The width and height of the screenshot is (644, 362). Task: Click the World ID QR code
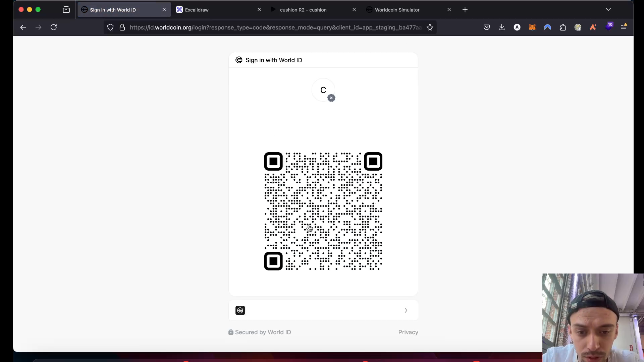pos(323,211)
